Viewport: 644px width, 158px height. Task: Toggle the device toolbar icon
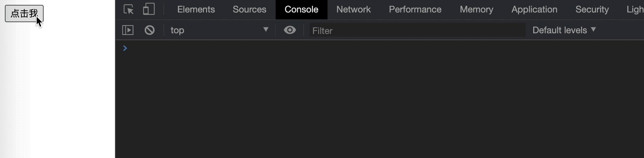click(149, 9)
